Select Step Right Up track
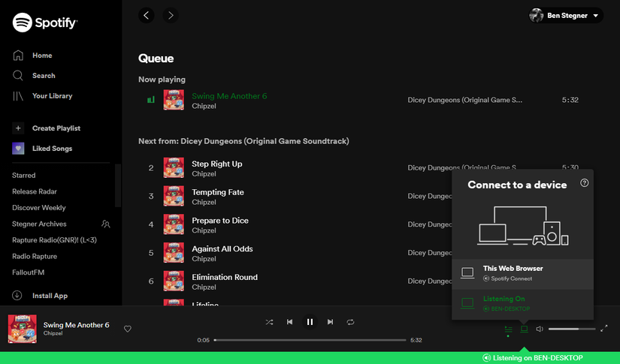The image size is (620, 364). 216,164
